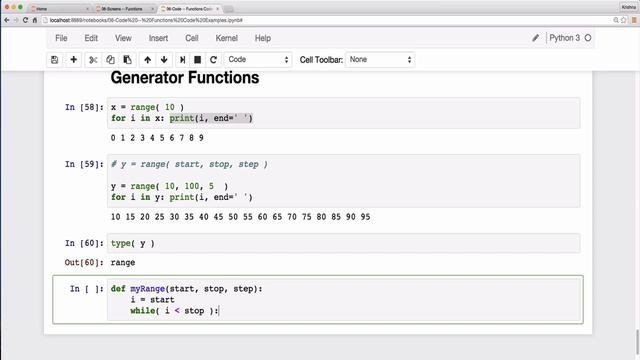
Task: Click the browser profile button at top right
Action: pos(629,7)
